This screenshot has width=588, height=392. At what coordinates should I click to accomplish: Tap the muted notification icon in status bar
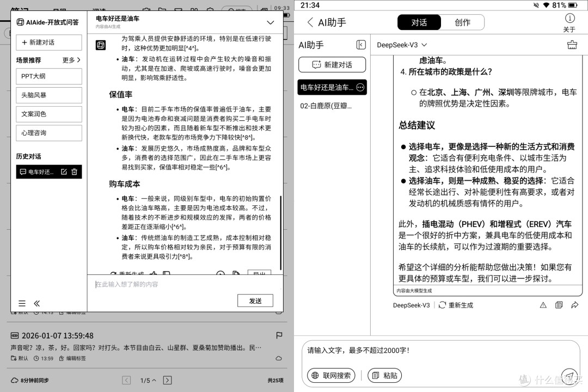pos(536,5)
